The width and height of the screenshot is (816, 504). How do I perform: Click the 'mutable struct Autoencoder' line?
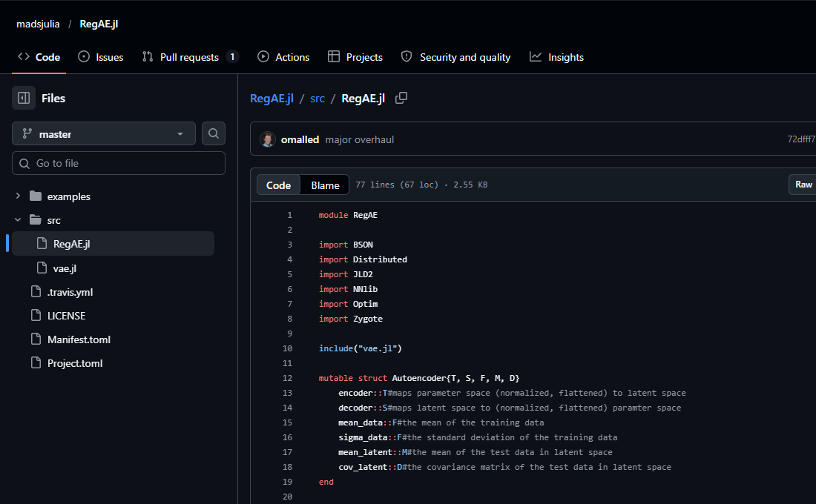pos(419,378)
